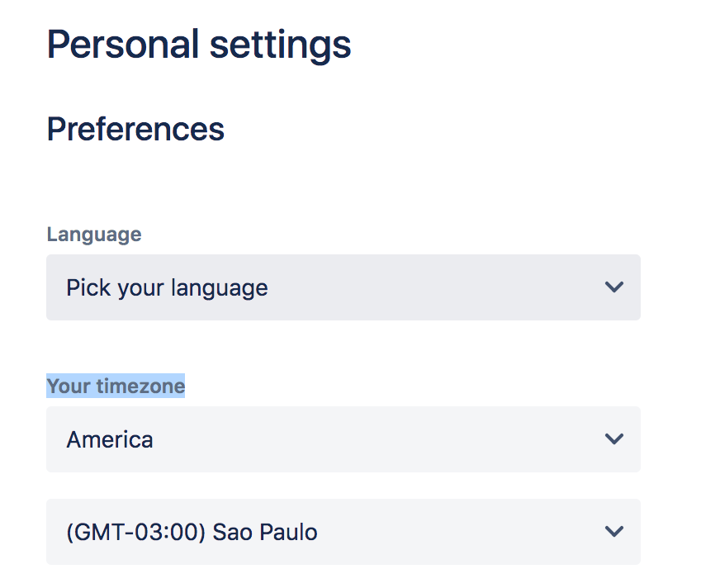The image size is (720, 588).
Task: Click the "America" value text
Action: [110, 439]
